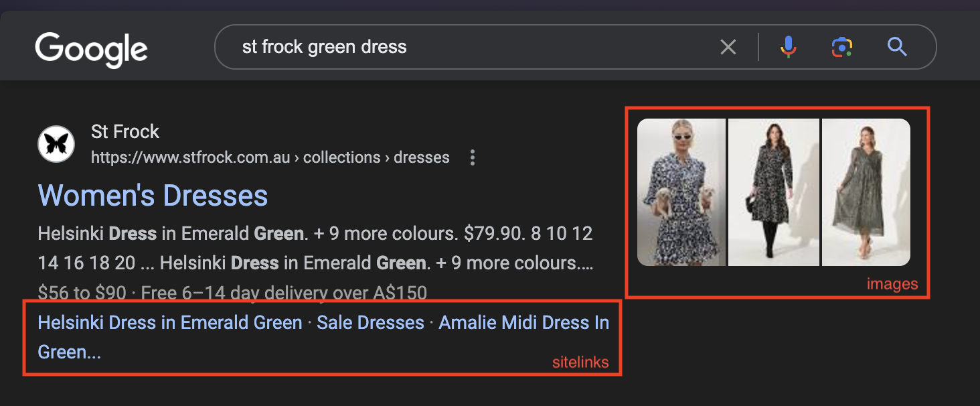Open 'Amalie Midi Dress In Green' sitelink

coord(523,323)
